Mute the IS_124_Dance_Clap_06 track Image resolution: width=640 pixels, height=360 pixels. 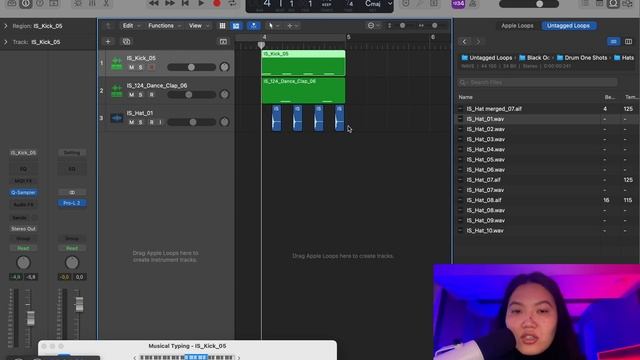point(131,95)
